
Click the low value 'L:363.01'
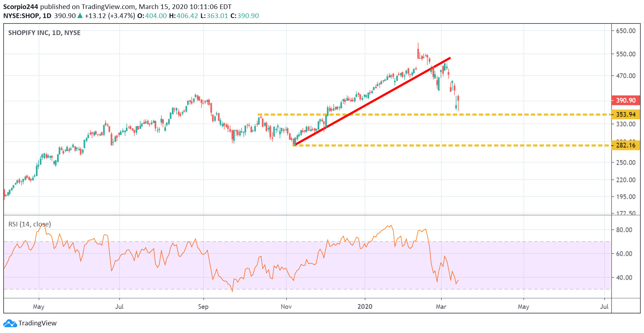(x=214, y=16)
